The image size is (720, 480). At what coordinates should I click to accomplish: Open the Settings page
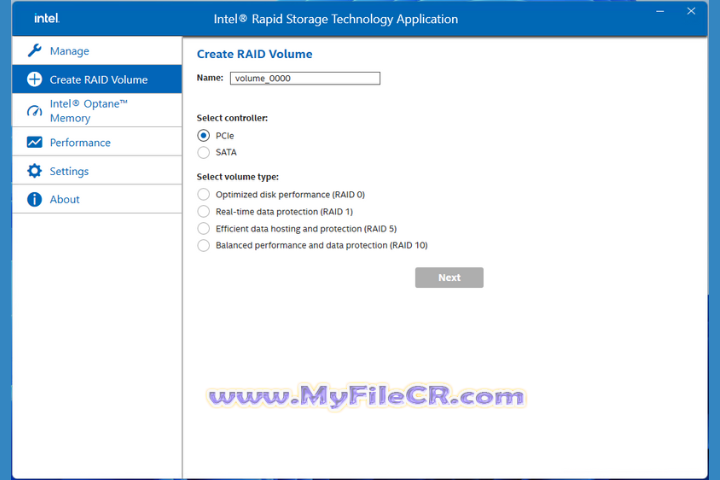[x=97, y=171]
